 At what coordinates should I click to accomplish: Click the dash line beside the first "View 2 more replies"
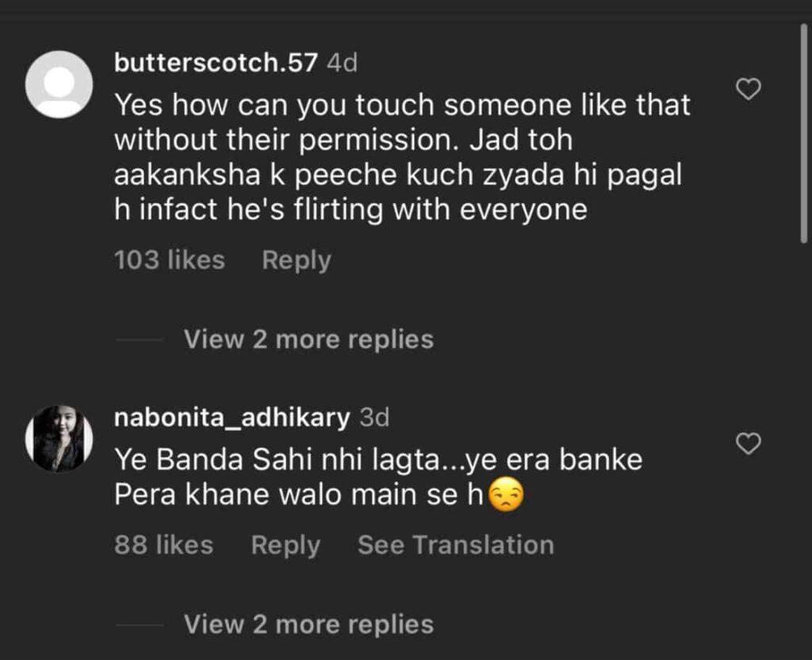(140, 340)
